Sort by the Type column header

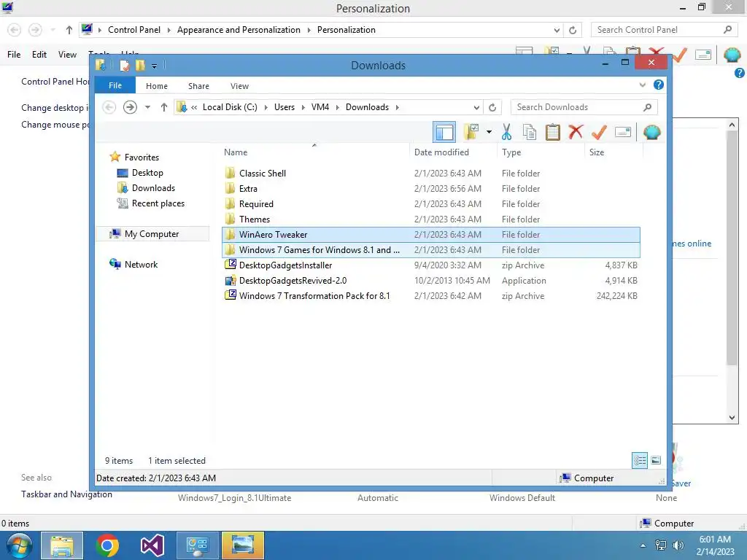coord(541,152)
